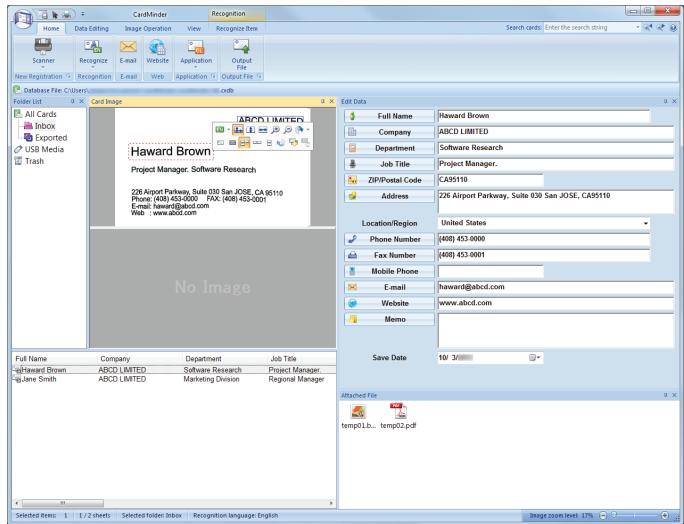Click the zoom out minus icon in status bar
Image resolution: width=684 pixels, height=524 pixels.
point(603,516)
